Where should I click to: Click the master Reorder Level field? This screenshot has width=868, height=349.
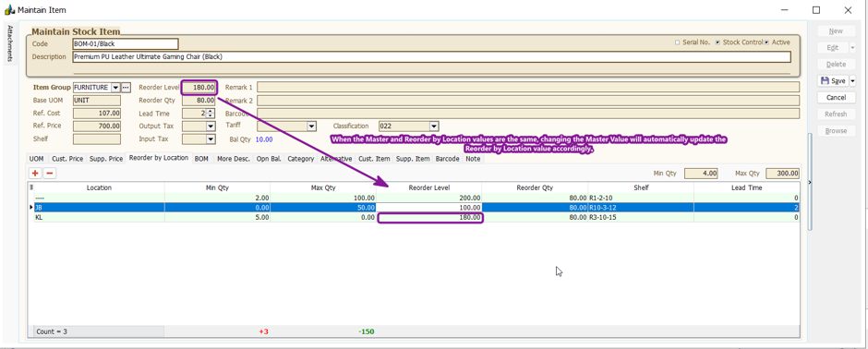coord(199,88)
